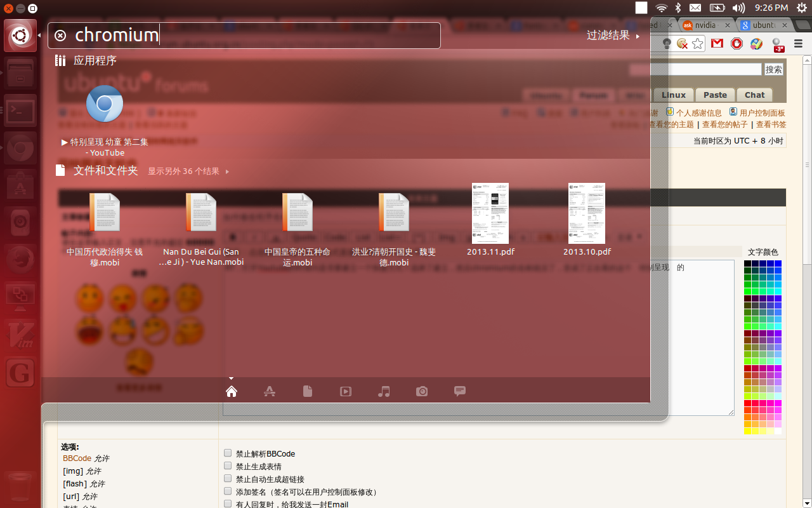Open the Nan Du Bei Gui Yue Nan.mobi file
812x508 pixels.
(x=201, y=230)
